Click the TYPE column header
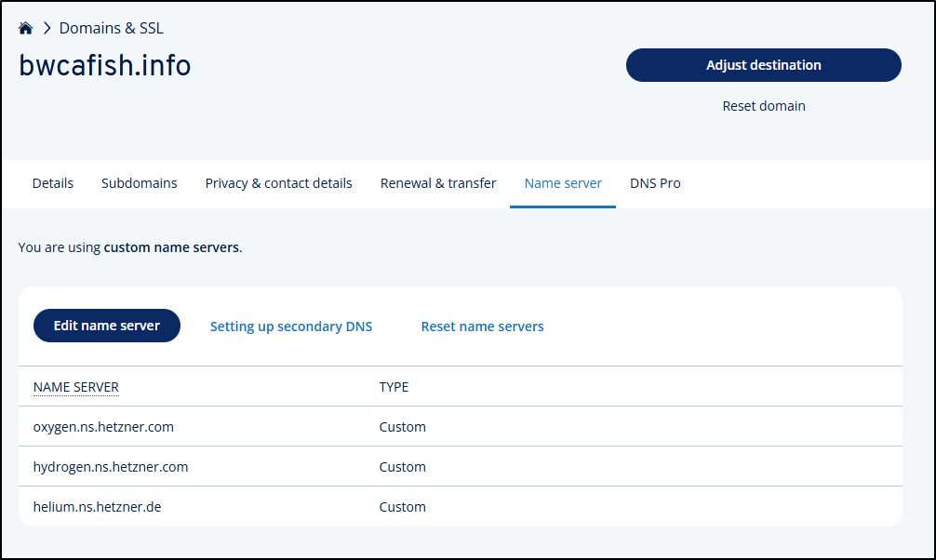936x560 pixels. click(394, 387)
